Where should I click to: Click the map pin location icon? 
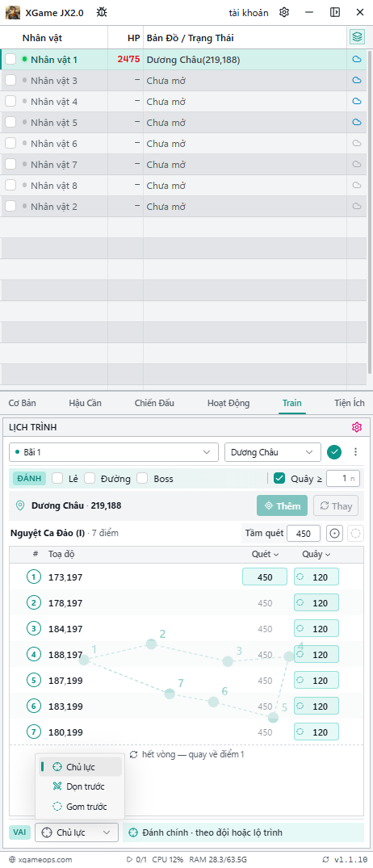tap(20, 505)
